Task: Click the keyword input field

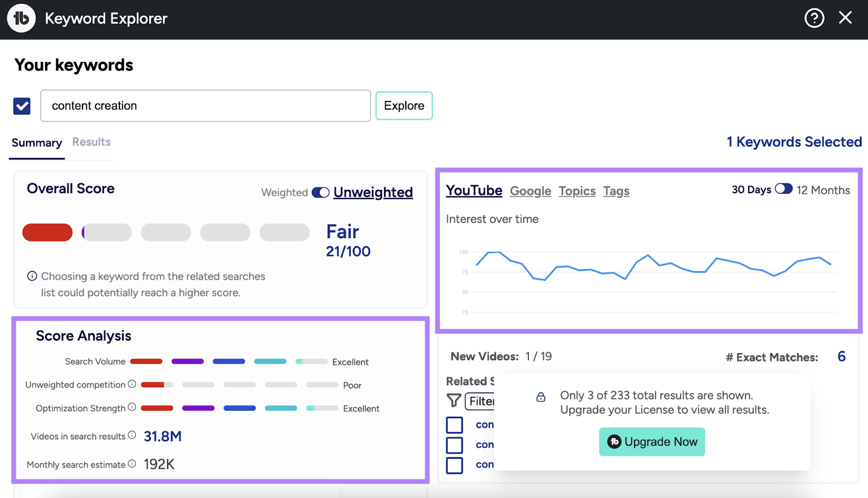Action: [x=206, y=106]
